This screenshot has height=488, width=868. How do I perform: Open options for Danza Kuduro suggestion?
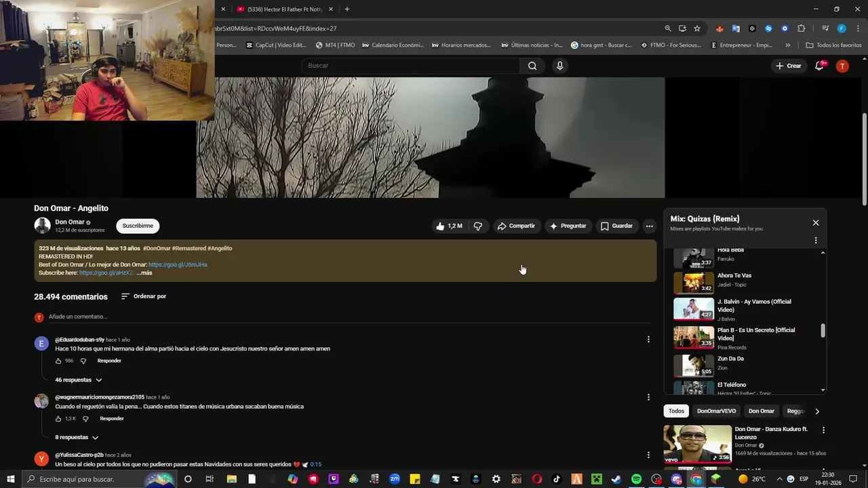click(823, 430)
